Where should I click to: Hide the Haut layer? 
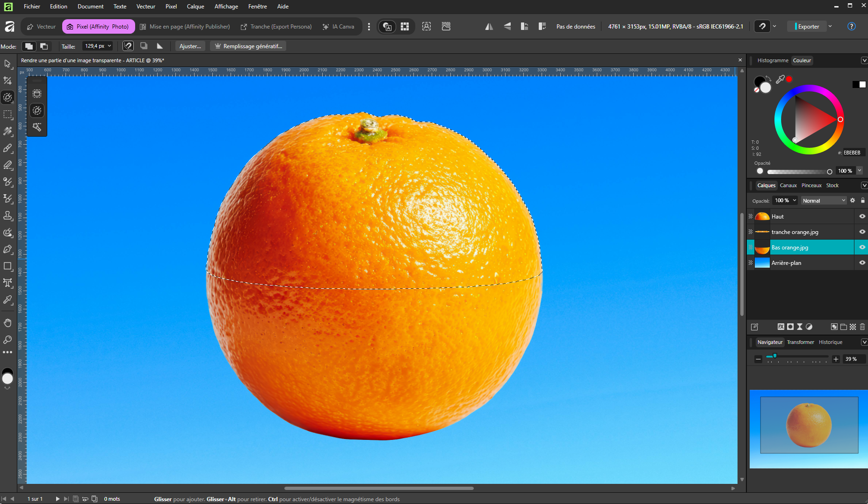point(862,216)
